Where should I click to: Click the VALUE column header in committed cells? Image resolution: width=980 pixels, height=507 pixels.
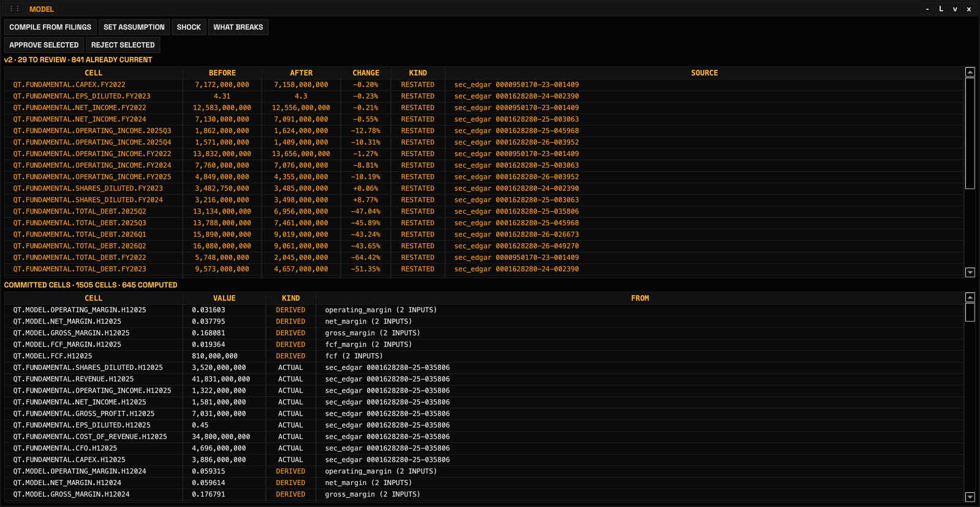(224, 298)
